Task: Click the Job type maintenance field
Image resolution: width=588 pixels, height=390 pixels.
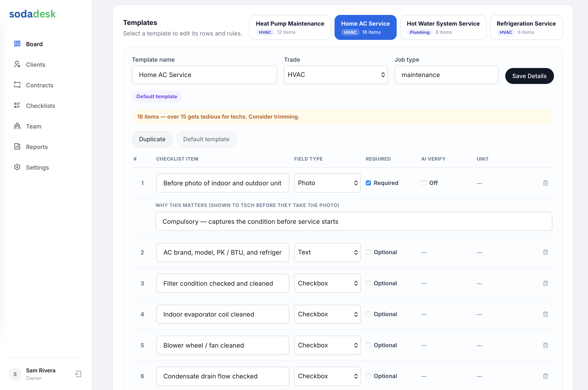Action: (x=446, y=75)
